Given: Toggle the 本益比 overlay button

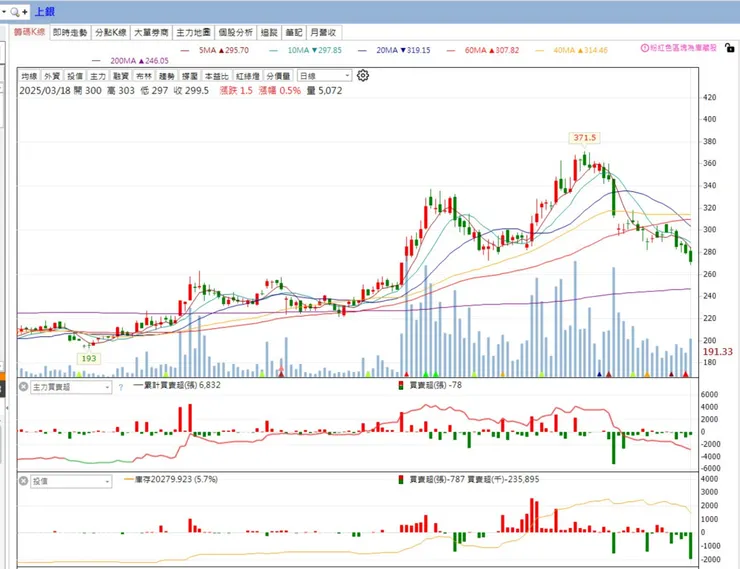Looking at the screenshot, I should click(x=217, y=76).
